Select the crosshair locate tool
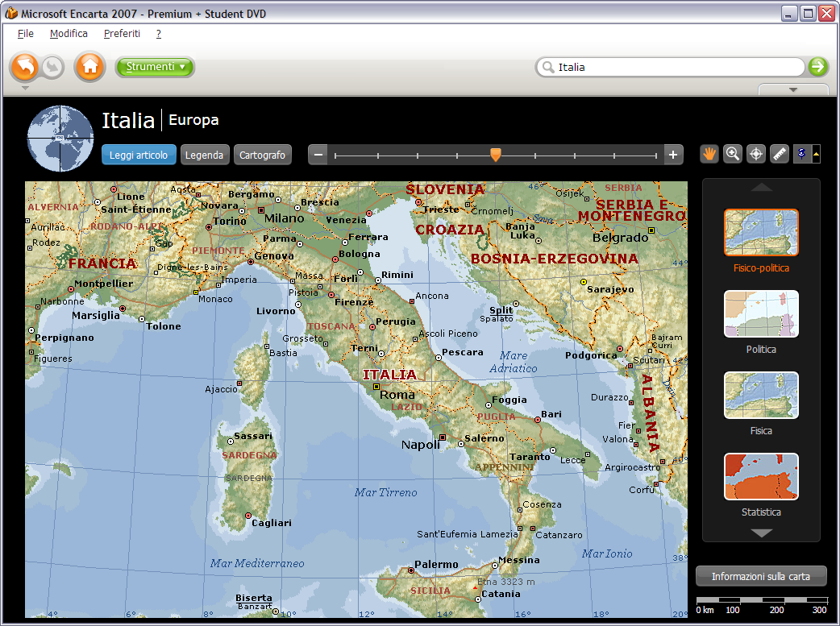Image resolution: width=840 pixels, height=626 pixels. [x=756, y=154]
